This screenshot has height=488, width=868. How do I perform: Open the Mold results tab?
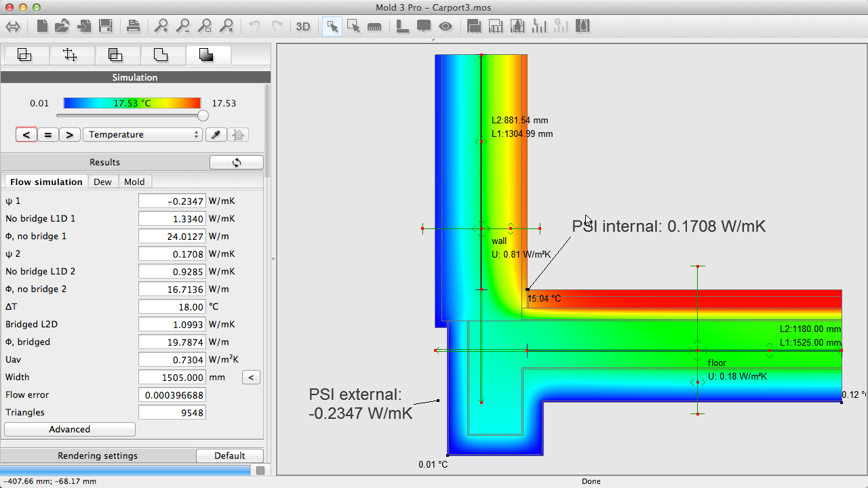[134, 181]
